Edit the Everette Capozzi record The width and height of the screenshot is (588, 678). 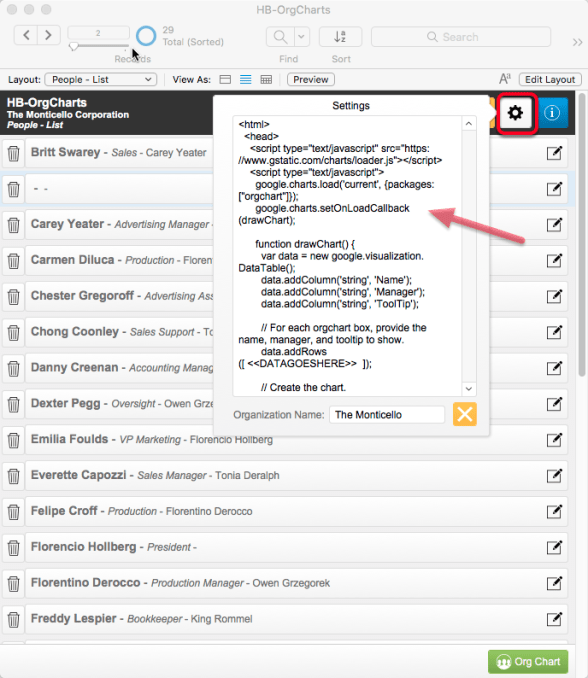(x=554, y=476)
